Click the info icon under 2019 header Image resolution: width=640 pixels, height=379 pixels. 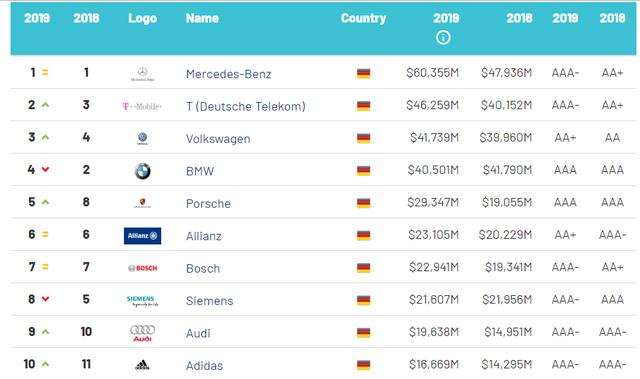[x=443, y=38]
